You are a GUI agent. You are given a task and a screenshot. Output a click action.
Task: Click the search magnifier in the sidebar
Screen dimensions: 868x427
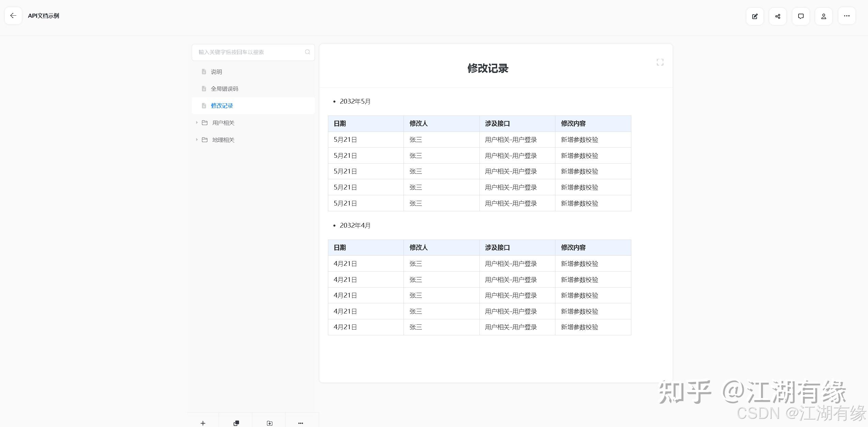click(x=307, y=52)
